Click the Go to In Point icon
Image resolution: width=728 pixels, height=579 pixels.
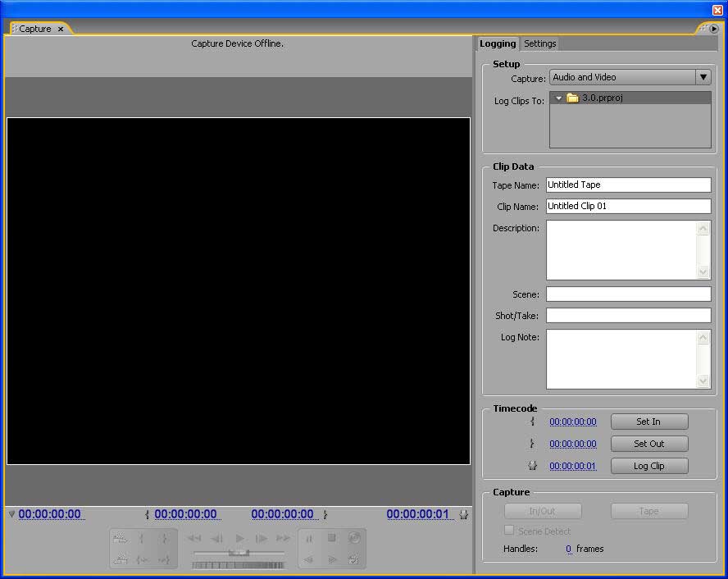pyautogui.click(x=142, y=559)
